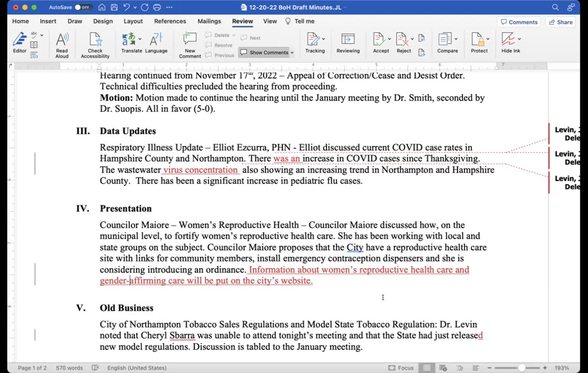Open the Comments pane button
The height and width of the screenshot is (373, 588).
click(519, 22)
